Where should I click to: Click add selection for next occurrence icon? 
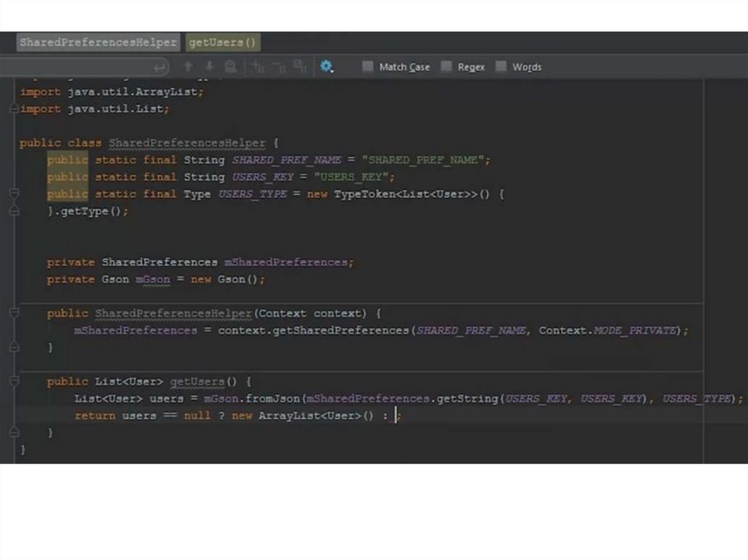click(x=256, y=66)
